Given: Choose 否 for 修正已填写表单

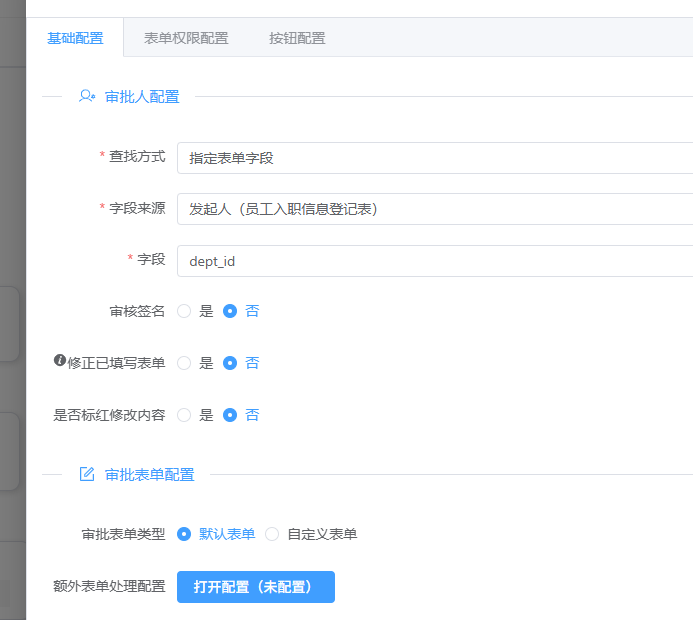Looking at the screenshot, I should click(230, 363).
